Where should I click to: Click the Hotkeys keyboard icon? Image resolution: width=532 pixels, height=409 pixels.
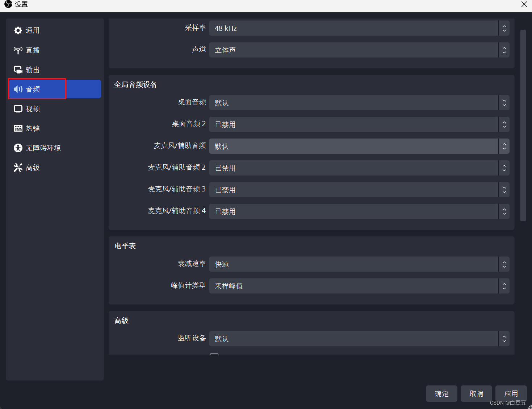point(18,128)
